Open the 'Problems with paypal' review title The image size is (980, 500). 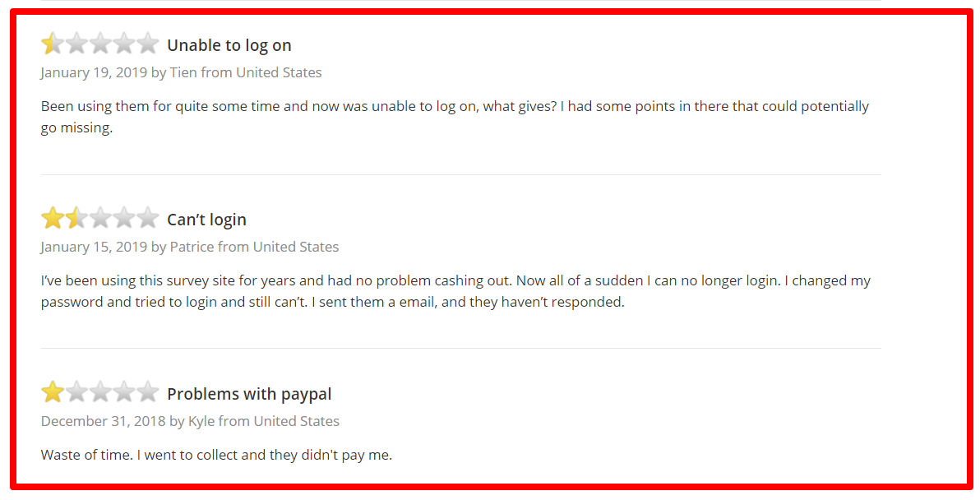249,395
